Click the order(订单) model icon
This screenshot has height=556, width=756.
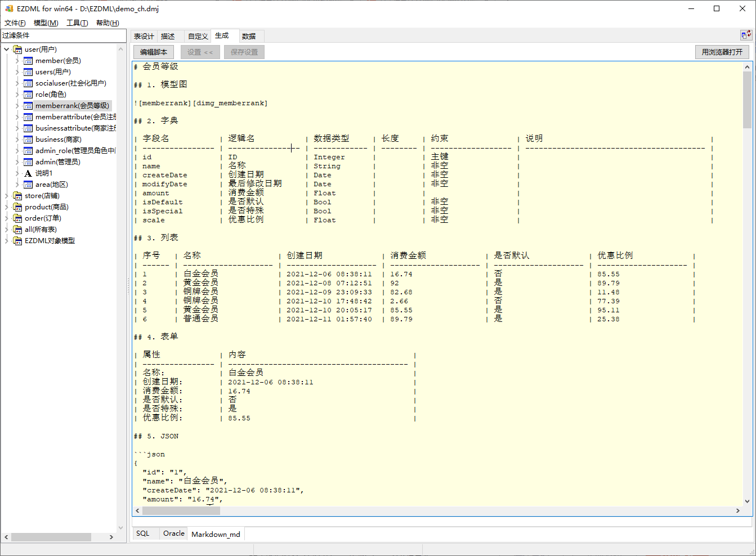coord(17,218)
